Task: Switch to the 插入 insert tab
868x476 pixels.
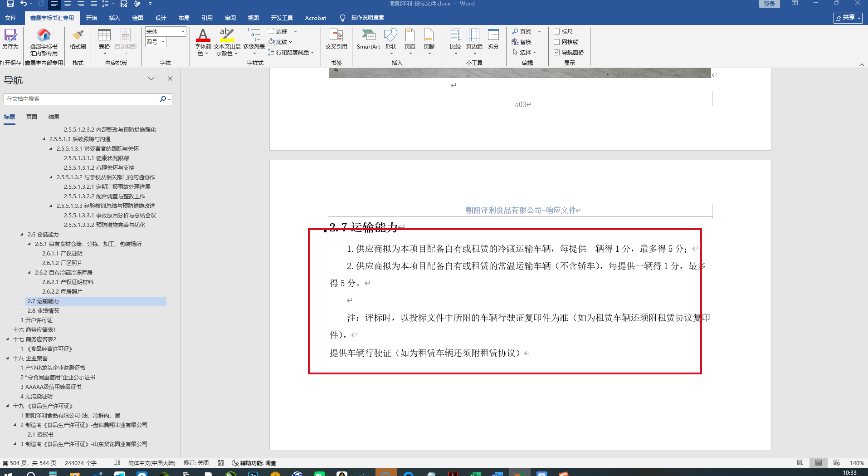Action: (115, 18)
